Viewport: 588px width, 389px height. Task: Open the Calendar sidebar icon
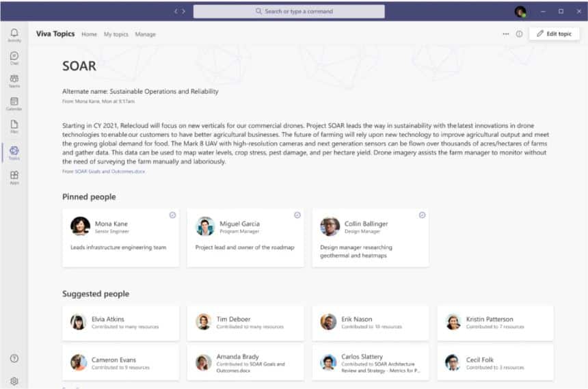point(14,103)
